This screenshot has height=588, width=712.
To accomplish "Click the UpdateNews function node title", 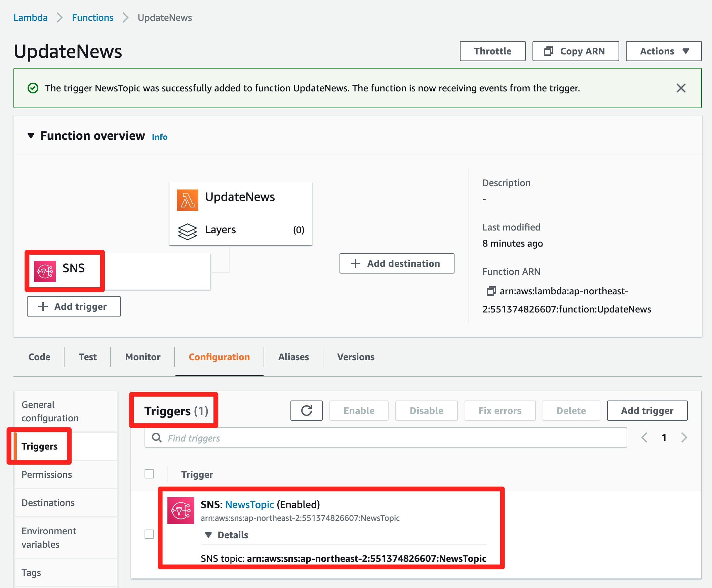I will coord(240,197).
